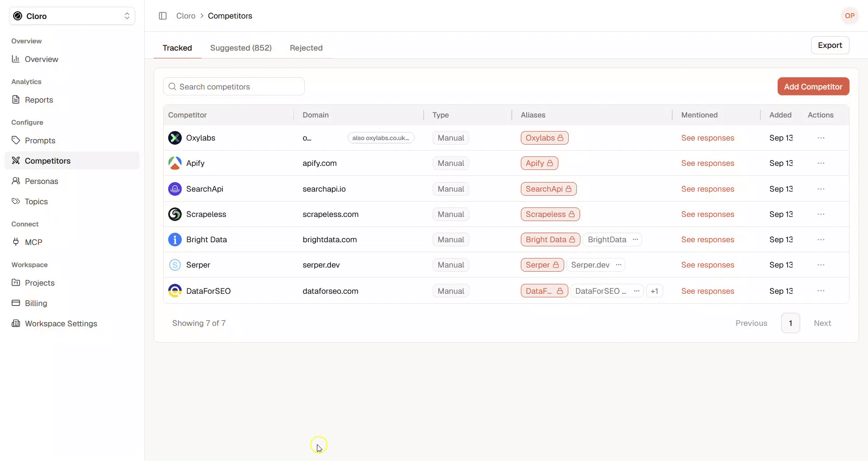Open options on the Serper.dev alias
This screenshot has height=461, width=868.
(x=618, y=265)
